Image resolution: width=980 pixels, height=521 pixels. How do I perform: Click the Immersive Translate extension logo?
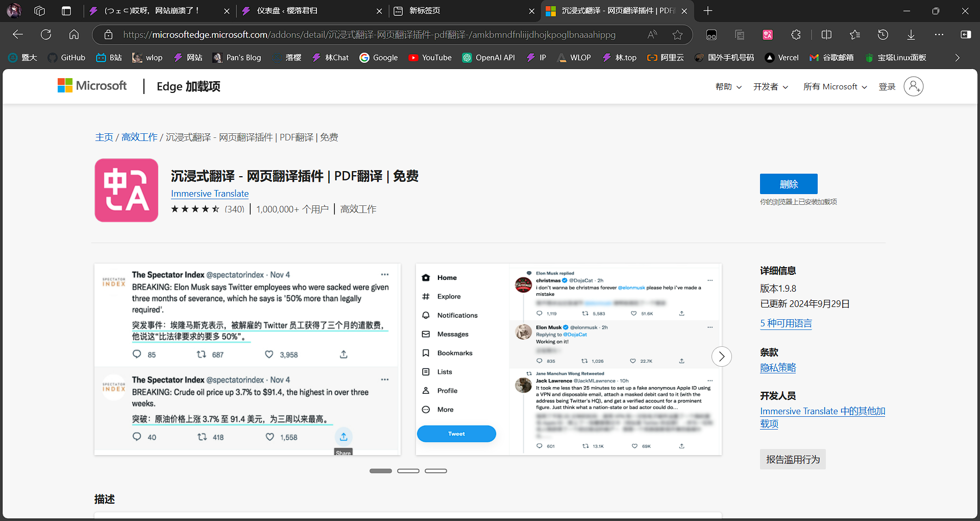pyautogui.click(x=127, y=190)
